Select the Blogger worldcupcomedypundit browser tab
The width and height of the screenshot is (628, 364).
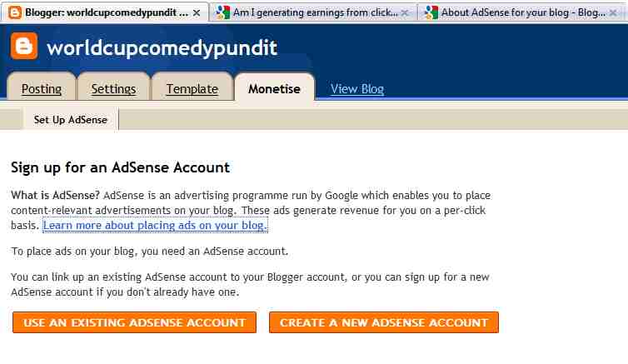tap(105, 12)
